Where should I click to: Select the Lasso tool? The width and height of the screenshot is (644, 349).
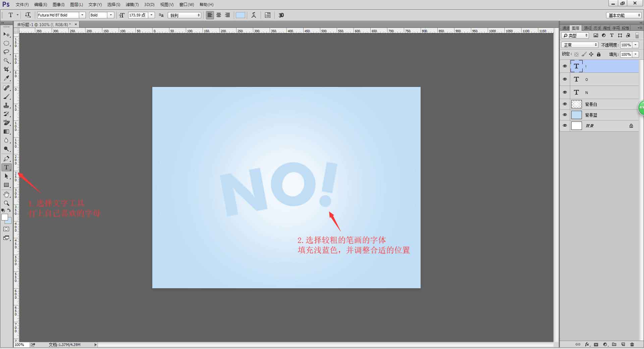[x=6, y=52]
